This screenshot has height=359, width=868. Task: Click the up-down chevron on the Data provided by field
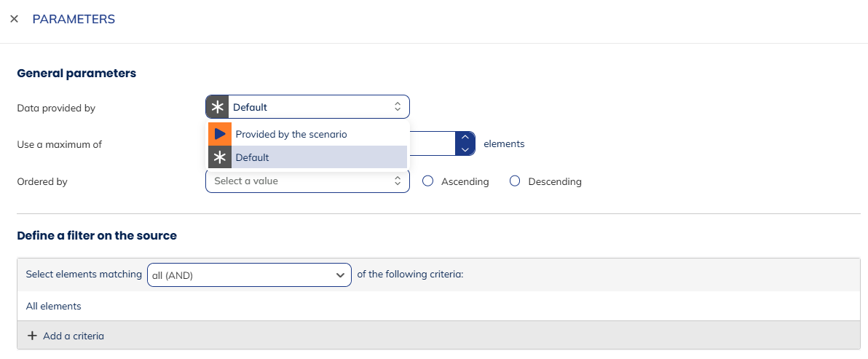coord(398,107)
